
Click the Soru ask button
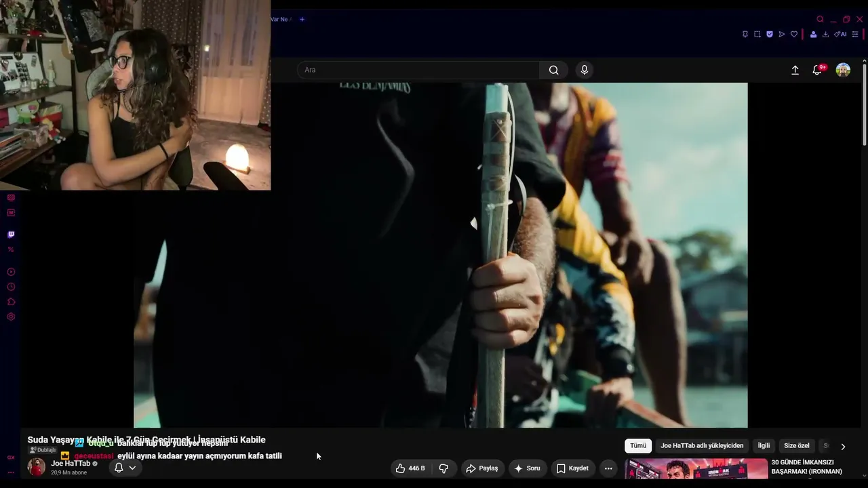pos(527,468)
